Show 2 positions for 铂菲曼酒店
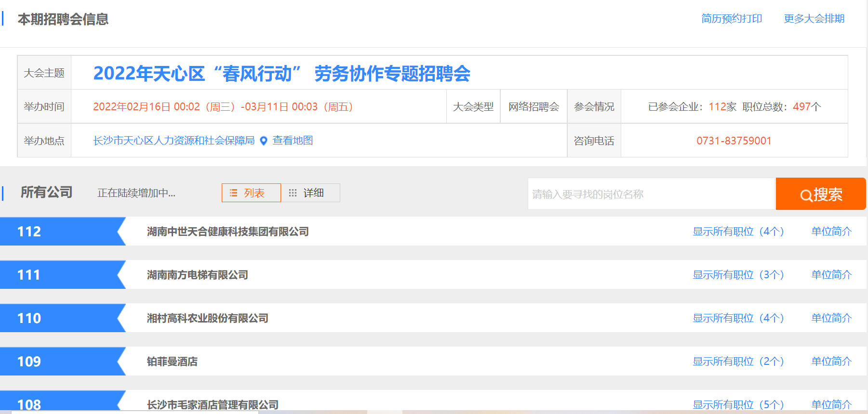The width and height of the screenshot is (868, 414). point(738,362)
